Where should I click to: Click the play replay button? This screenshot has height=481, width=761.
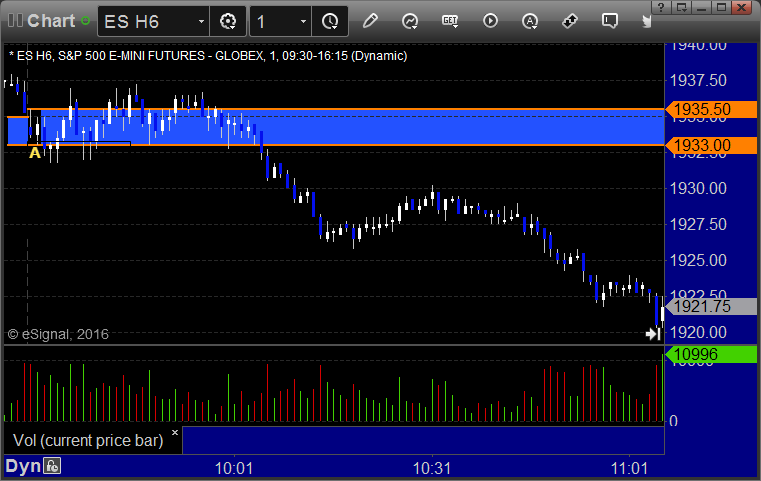pyautogui.click(x=490, y=21)
